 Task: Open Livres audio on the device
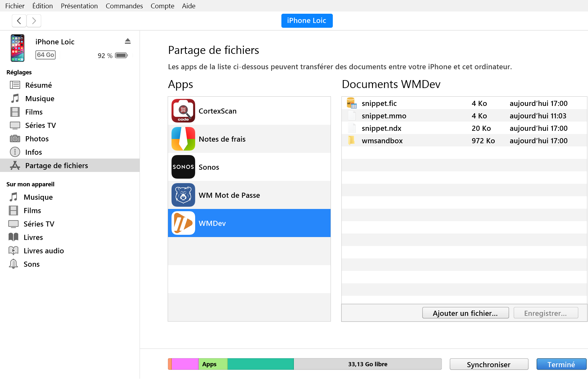click(x=44, y=251)
